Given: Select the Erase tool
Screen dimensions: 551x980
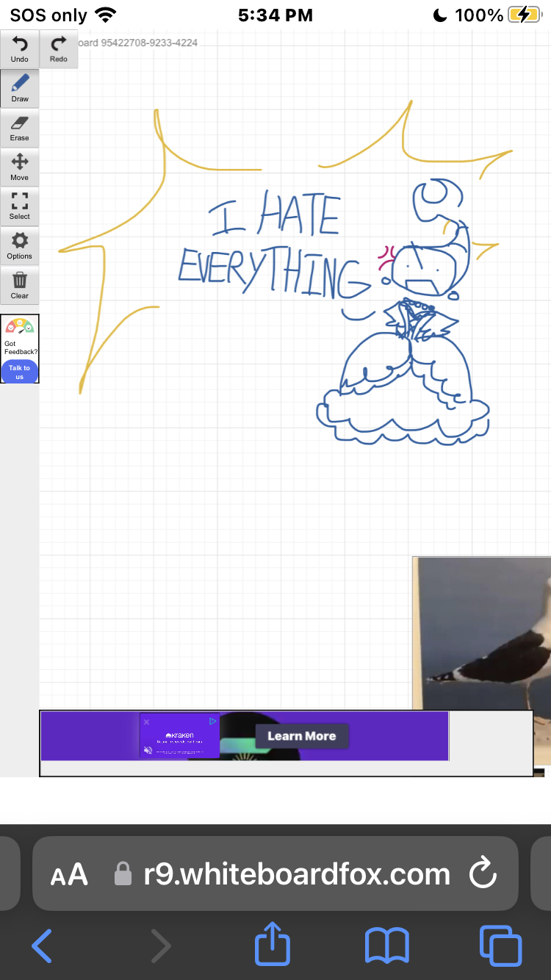Looking at the screenshot, I should pyautogui.click(x=19, y=129).
